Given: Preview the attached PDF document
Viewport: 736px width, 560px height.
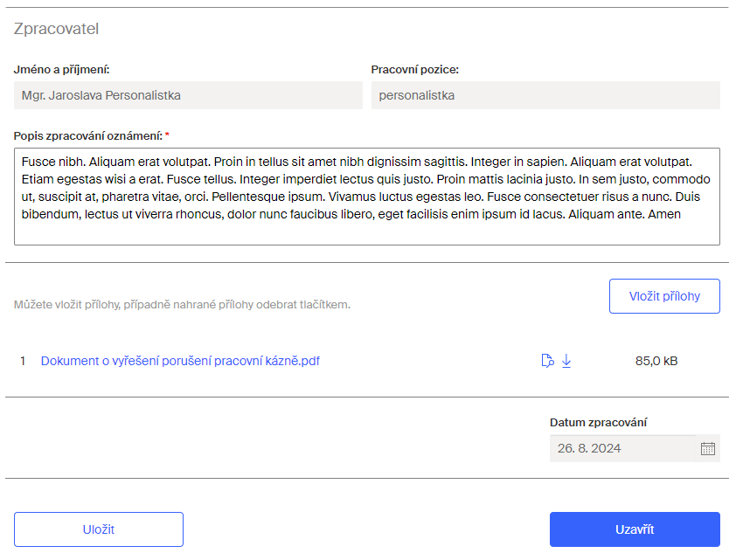Looking at the screenshot, I should click(547, 361).
